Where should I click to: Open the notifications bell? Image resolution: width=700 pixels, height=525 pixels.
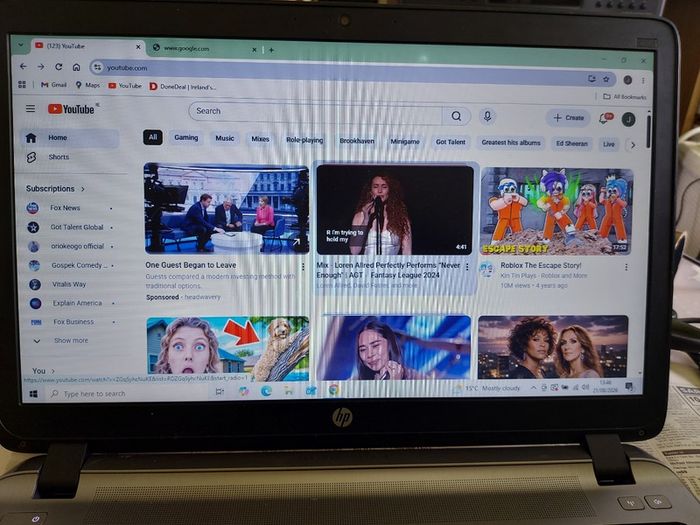coord(605,118)
